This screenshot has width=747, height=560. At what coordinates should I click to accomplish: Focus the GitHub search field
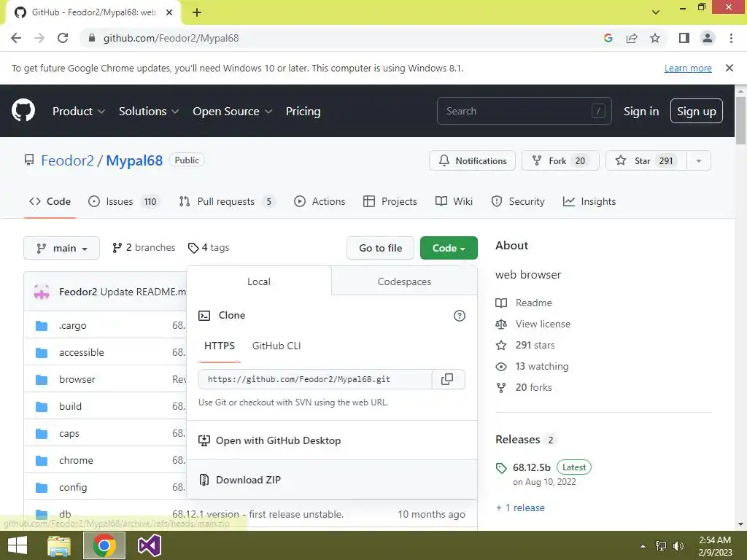[524, 111]
